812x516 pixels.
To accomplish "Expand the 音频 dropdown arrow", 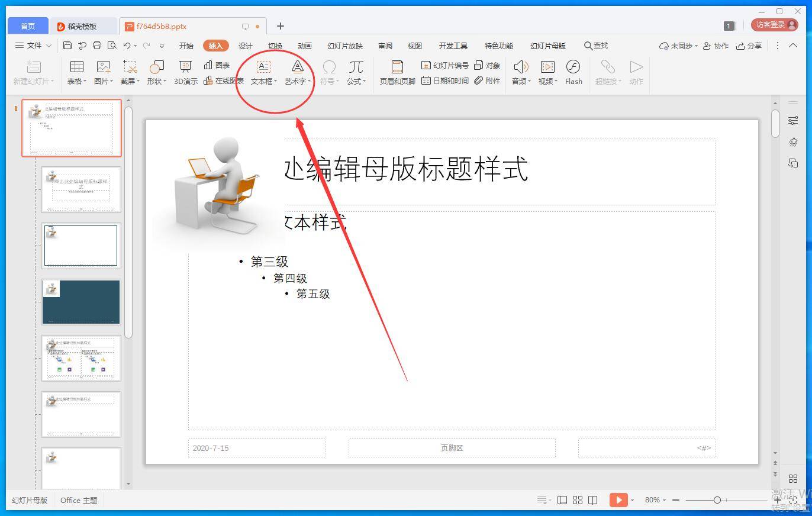I will point(529,82).
